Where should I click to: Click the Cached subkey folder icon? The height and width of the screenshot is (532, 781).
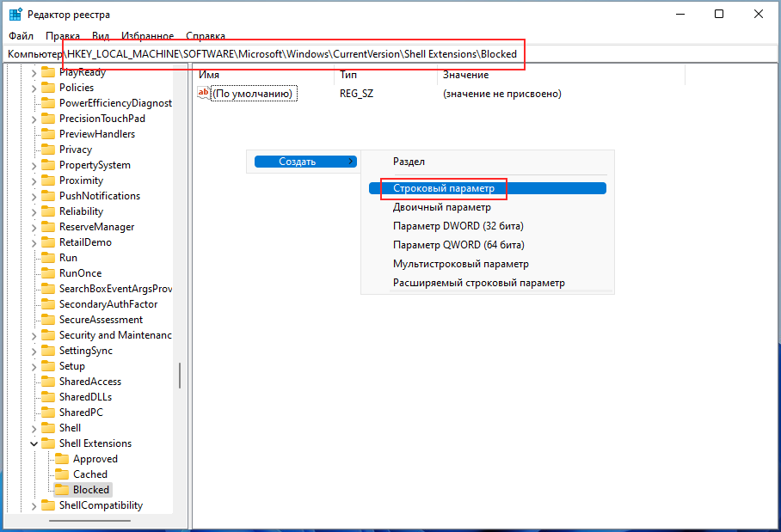pyautogui.click(x=62, y=474)
